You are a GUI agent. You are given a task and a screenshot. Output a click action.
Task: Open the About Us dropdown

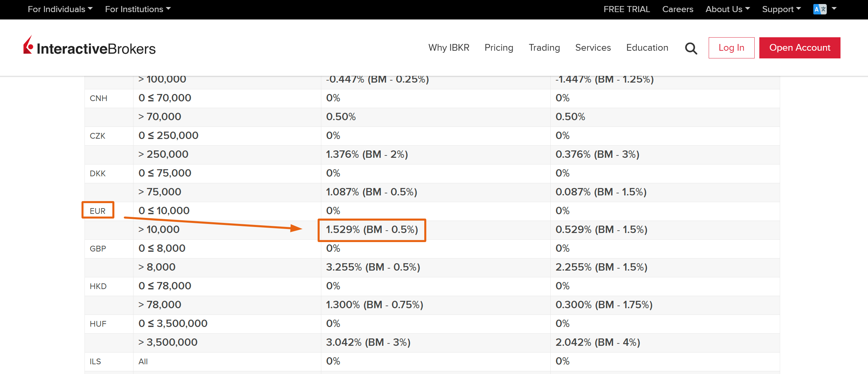(727, 9)
